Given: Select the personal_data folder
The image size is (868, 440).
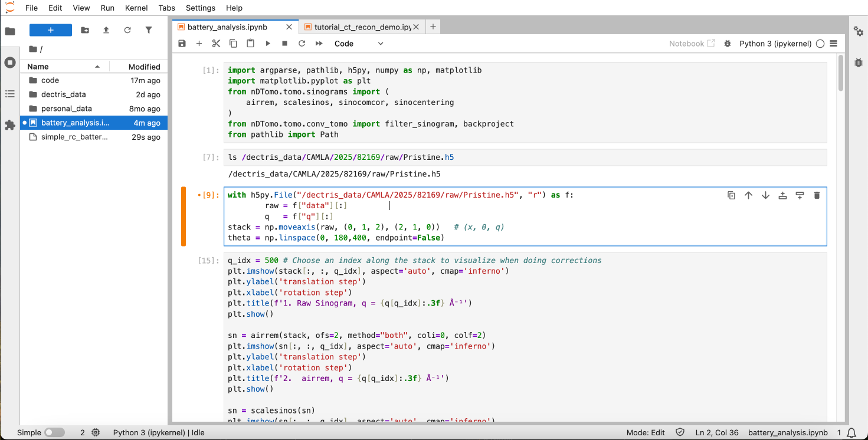Looking at the screenshot, I should pos(94,109).
